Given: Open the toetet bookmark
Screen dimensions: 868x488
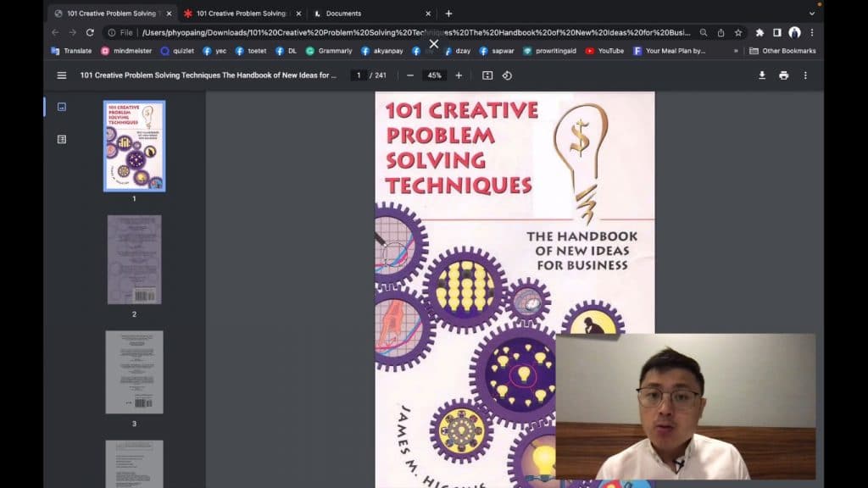Looking at the screenshot, I should point(251,51).
